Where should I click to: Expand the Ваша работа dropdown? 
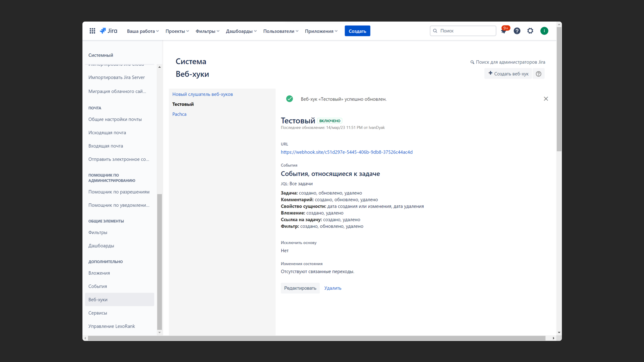(143, 31)
